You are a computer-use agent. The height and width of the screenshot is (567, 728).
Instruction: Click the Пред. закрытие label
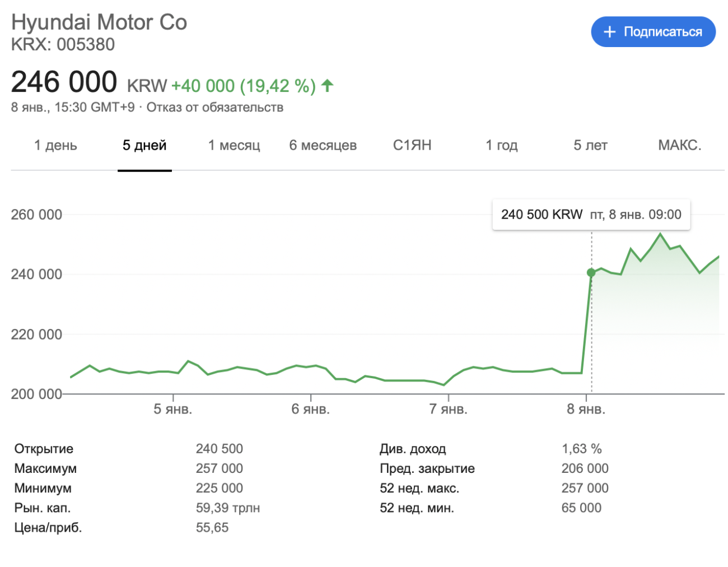click(427, 468)
